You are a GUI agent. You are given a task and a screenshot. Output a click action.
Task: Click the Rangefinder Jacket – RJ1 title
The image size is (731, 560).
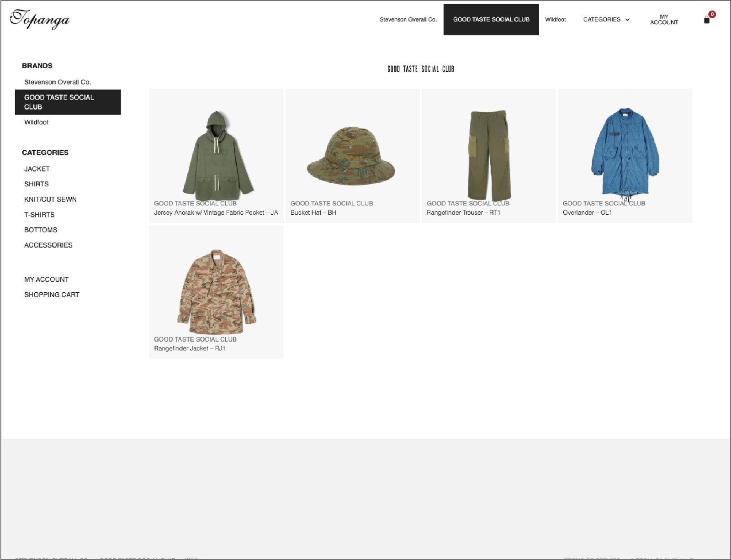[190, 349]
